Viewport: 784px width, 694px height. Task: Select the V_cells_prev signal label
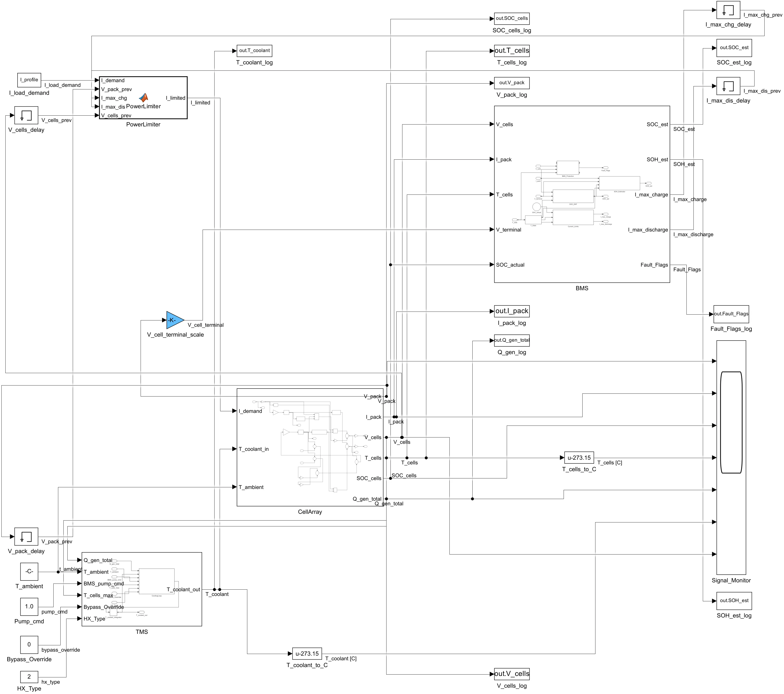(x=56, y=121)
